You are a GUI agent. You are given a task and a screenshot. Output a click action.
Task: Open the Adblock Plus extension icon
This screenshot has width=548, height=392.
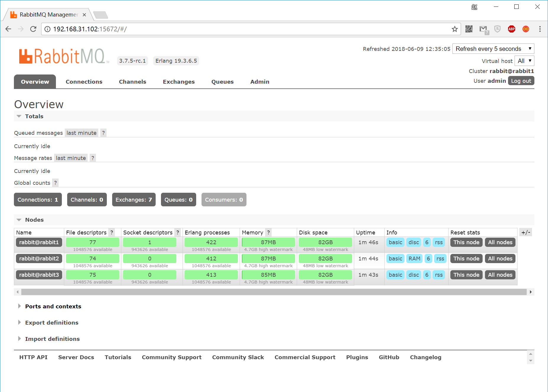(512, 29)
